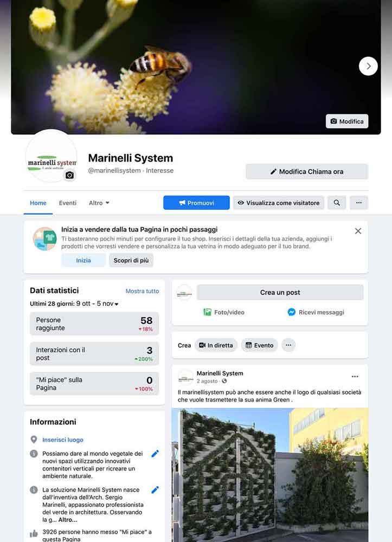Open the page search magnifier icon
The width and height of the screenshot is (392, 542).
coord(337,203)
